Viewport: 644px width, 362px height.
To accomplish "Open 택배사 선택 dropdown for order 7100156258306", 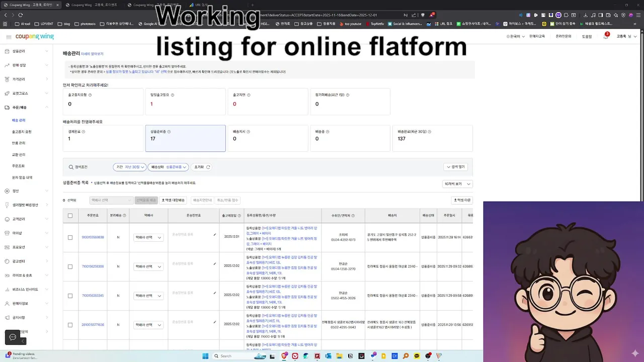I will click(x=148, y=266).
